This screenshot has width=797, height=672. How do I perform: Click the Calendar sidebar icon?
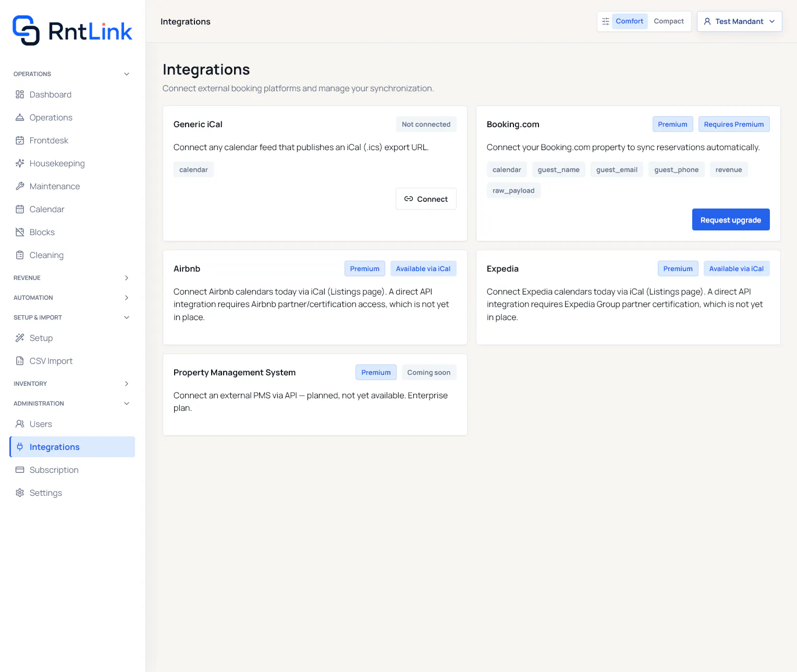[20, 209]
